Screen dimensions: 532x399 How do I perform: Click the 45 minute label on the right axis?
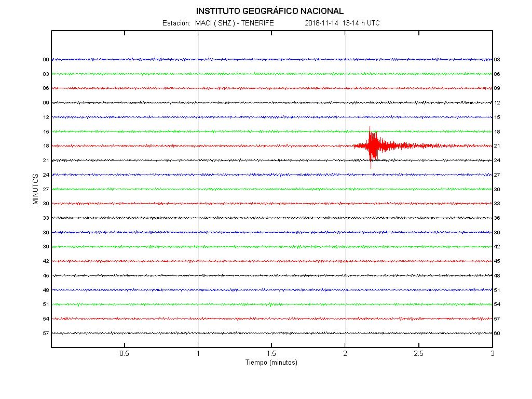pyautogui.click(x=497, y=261)
